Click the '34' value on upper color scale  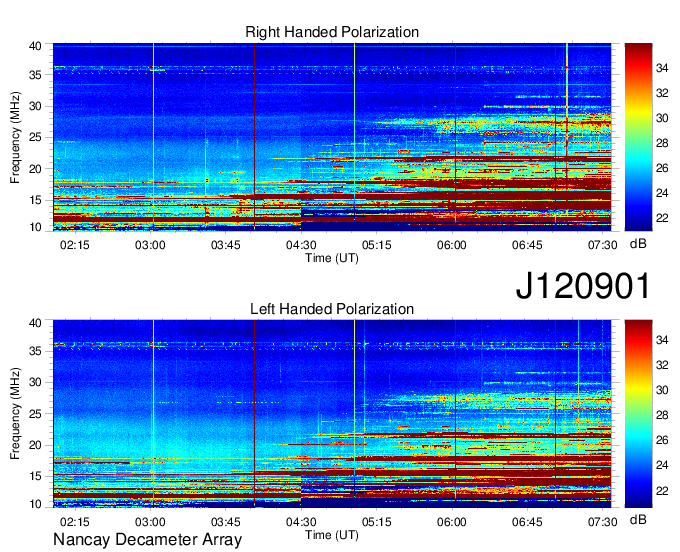tap(662, 68)
